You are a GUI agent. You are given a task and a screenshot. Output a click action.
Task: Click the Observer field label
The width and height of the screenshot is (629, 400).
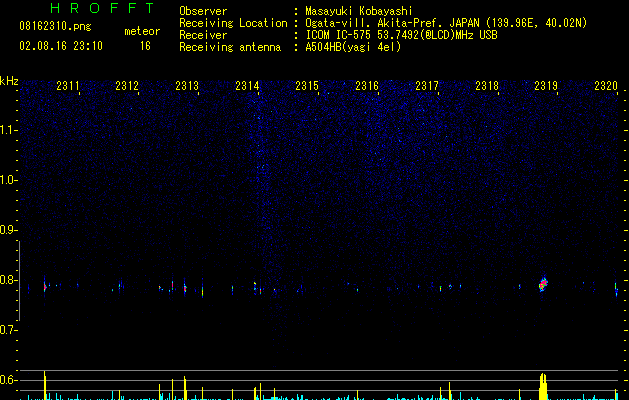click(203, 11)
